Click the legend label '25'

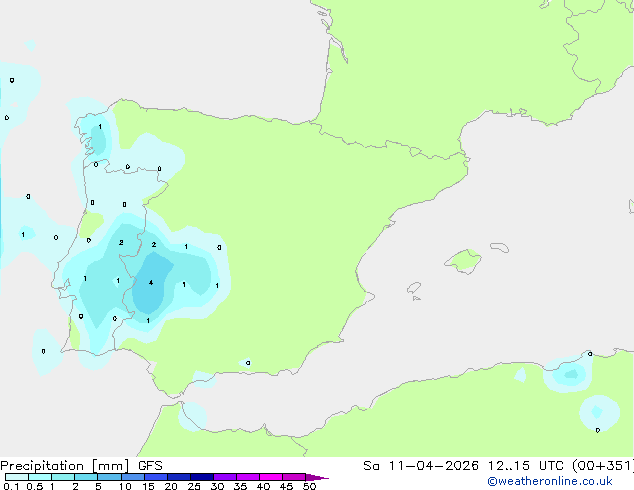(x=194, y=486)
